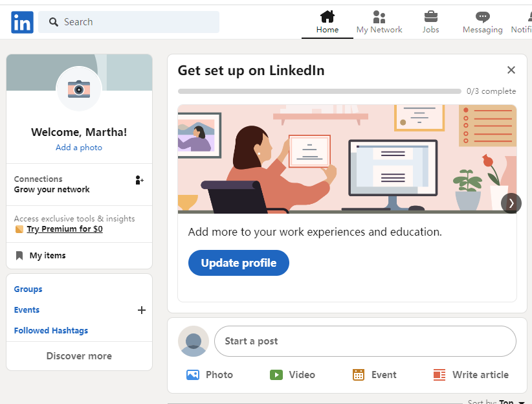Viewport: 532px width, 404px height.
Task: Click the Connections label
Action: [38, 179]
